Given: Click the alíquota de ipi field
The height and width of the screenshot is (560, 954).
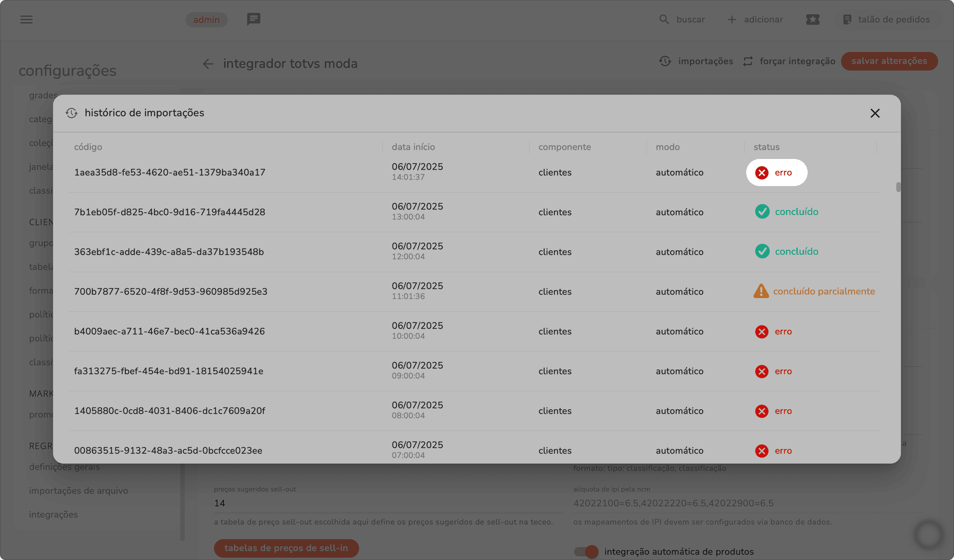Looking at the screenshot, I should [x=747, y=503].
